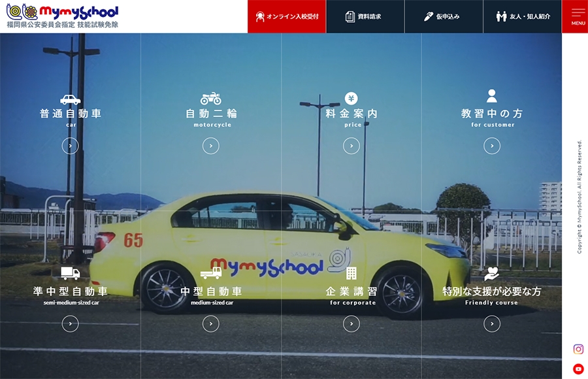Open the red MENU hamburger button

click(x=575, y=16)
